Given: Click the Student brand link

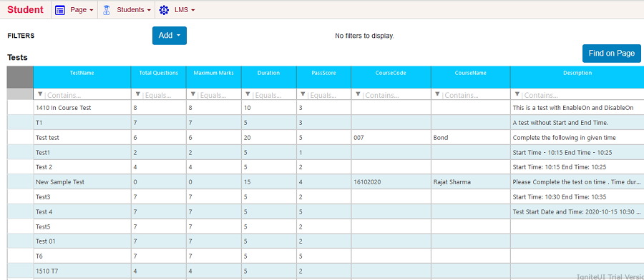Looking at the screenshot, I should [x=26, y=10].
